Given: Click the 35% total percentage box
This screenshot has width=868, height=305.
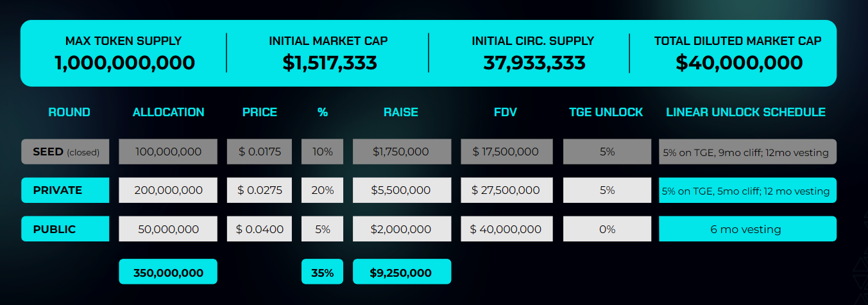Looking at the screenshot, I should pos(322,272).
